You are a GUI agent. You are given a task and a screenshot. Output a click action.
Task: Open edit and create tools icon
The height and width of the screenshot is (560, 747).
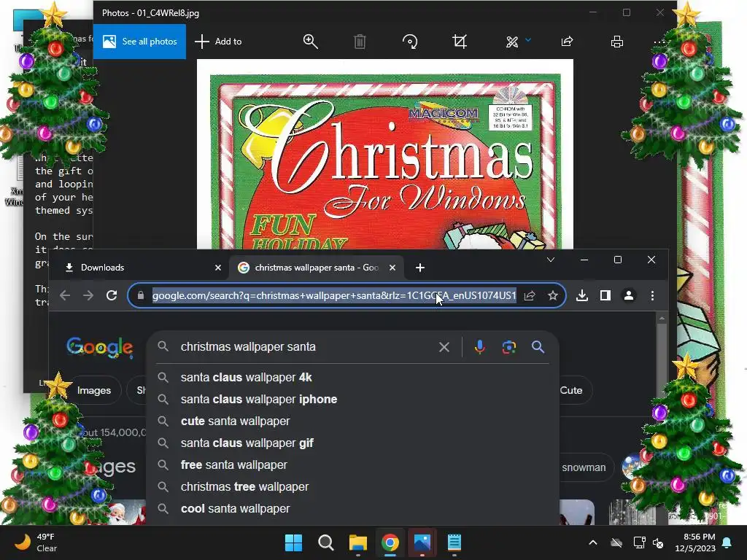[x=512, y=42]
